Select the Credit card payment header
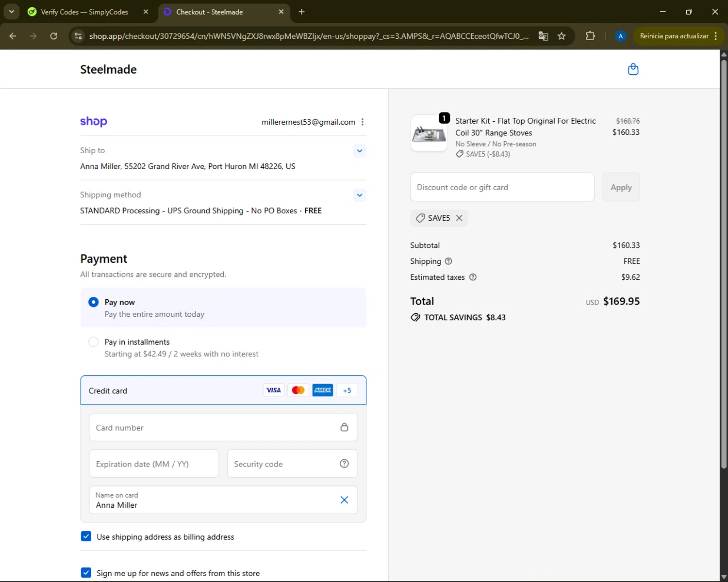728x582 pixels. coord(223,390)
